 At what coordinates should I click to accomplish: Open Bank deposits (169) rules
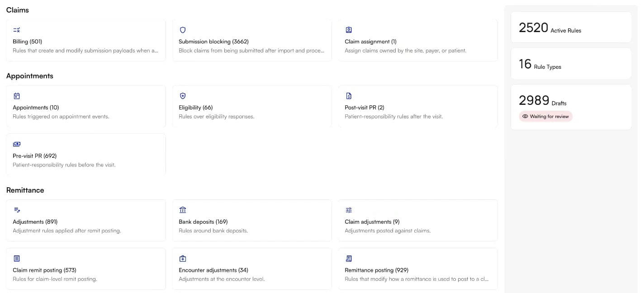tap(252, 221)
